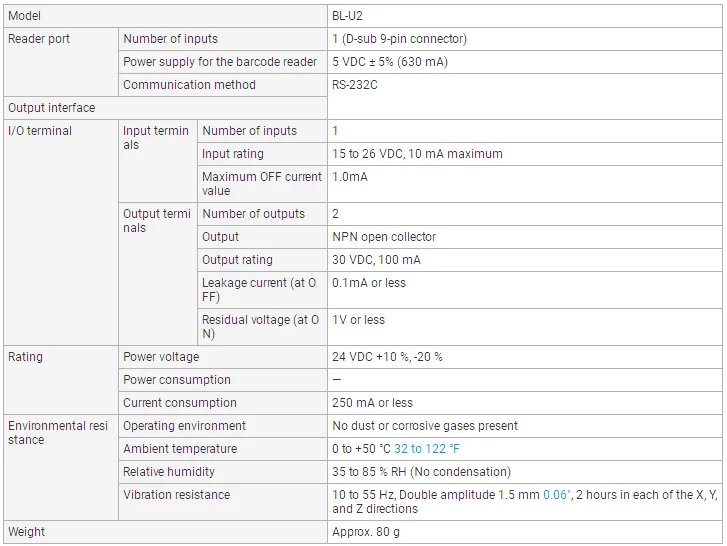Click the Model header cell
Image resolution: width=727 pixels, height=546 pixels.
click(166, 16)
